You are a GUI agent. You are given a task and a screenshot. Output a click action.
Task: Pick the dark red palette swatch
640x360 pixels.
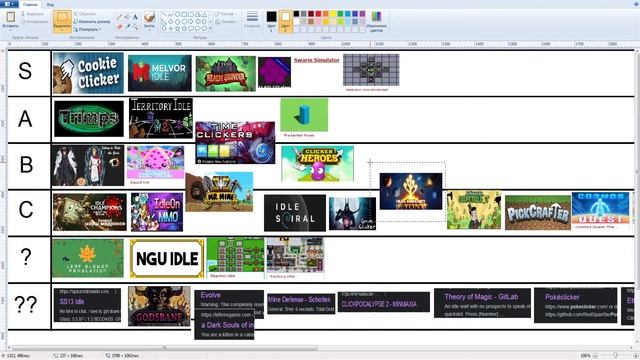311,14
